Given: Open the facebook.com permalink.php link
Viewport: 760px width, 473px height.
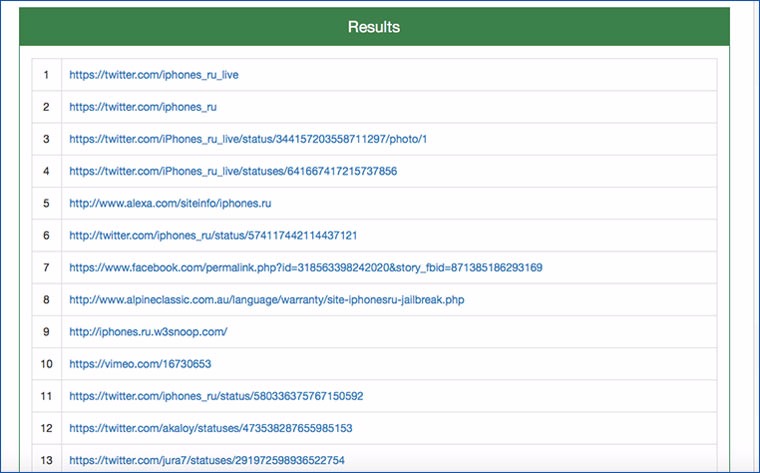Looking at the screenshot, I should 306,268.
